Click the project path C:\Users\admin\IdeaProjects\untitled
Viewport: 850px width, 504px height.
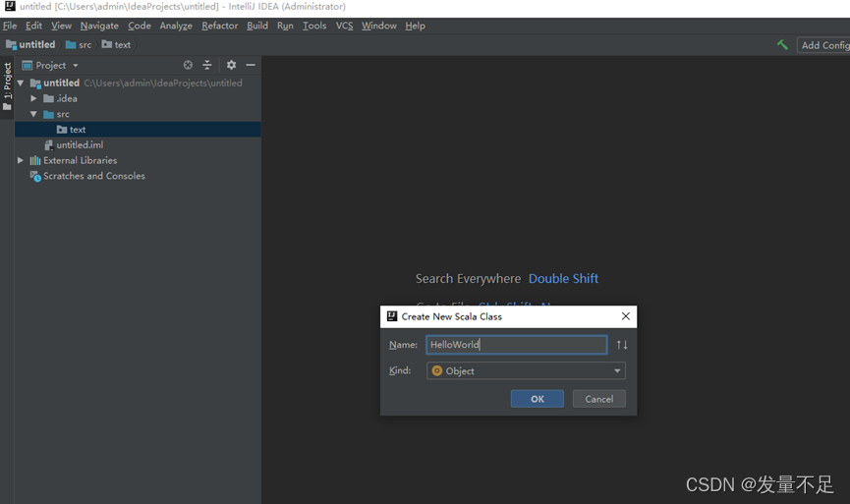[x=163, y=83]
